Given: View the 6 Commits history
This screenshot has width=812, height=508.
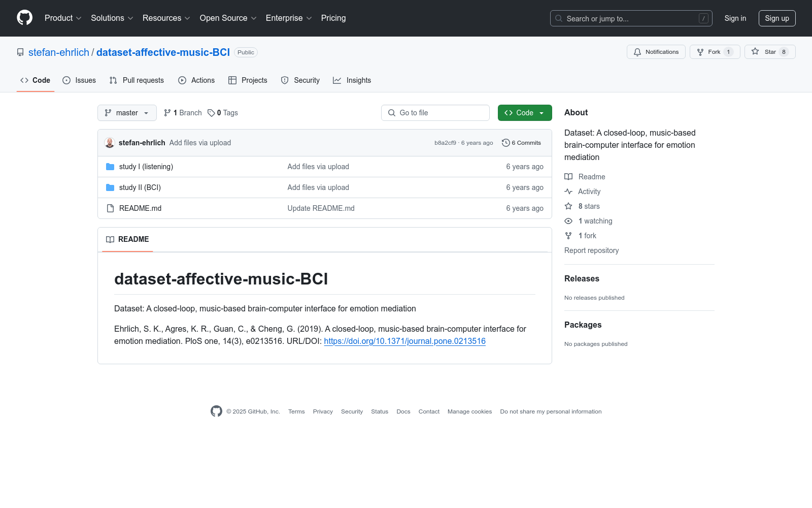Looking at the screenshot, I should click(x=521, y=143).
